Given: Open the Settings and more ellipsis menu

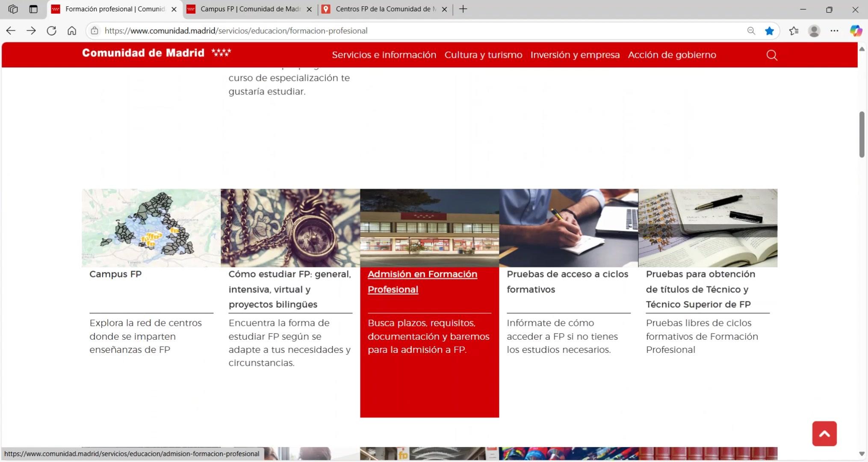Looking at the screenshot, I should [x=834, y=31].
